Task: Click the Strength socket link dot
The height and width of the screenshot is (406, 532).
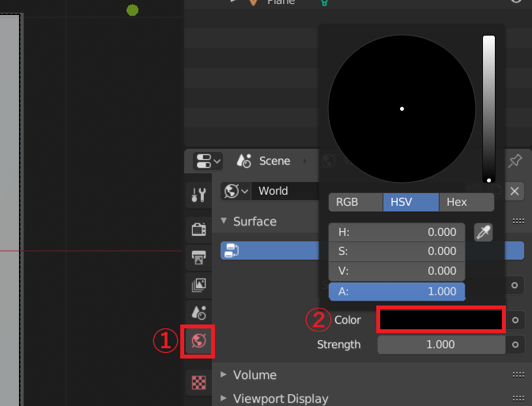Action: tap(515, 345)
